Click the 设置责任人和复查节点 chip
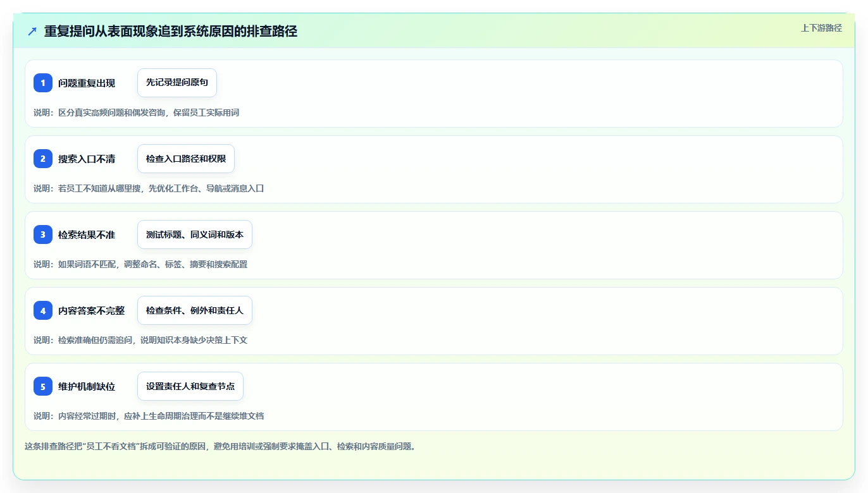The image size is (868, 493). click(190, 386)
